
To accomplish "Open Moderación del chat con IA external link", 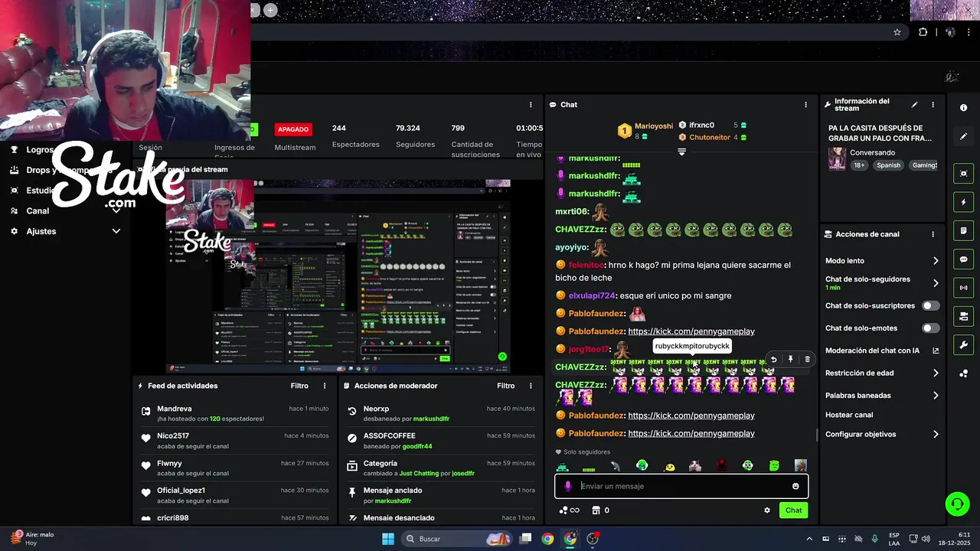I will pos(936,350).
